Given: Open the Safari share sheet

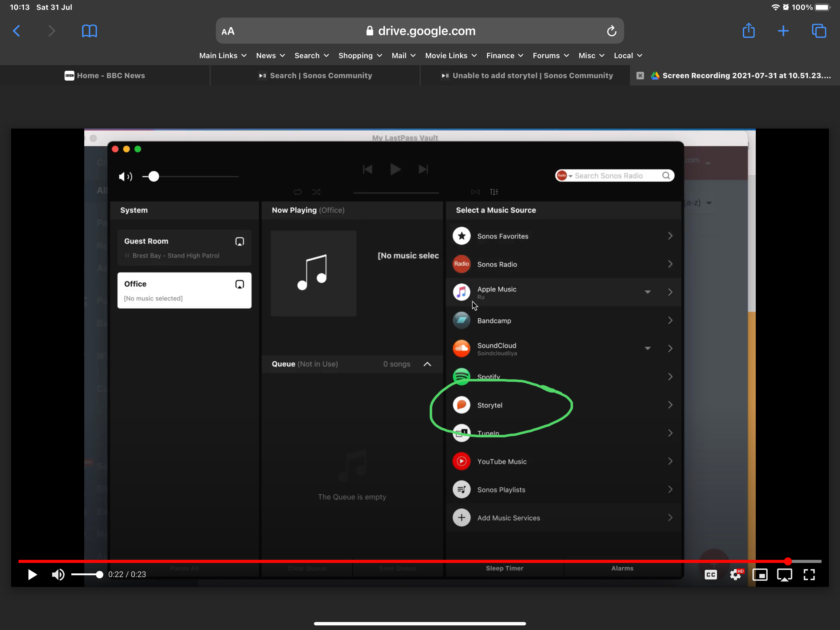Looking at the screenshot, I should 748,30.
